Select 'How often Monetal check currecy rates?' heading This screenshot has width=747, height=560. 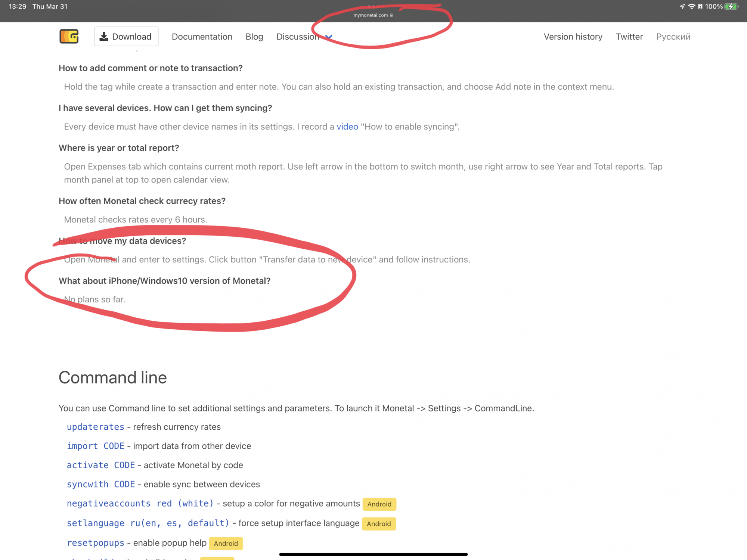[x=142, y=201]
